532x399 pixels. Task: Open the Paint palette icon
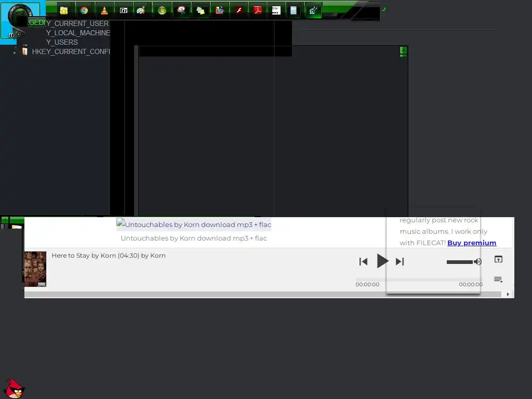click(141, 10)
